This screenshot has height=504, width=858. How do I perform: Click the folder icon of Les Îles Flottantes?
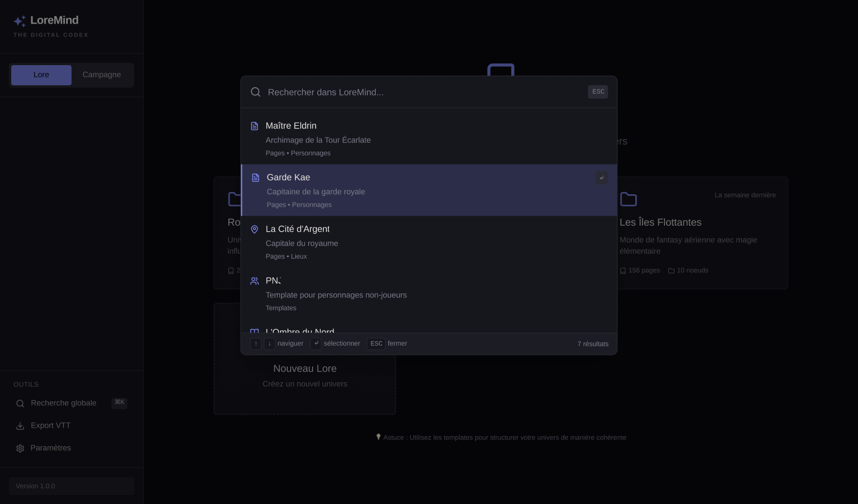(628, 199)
